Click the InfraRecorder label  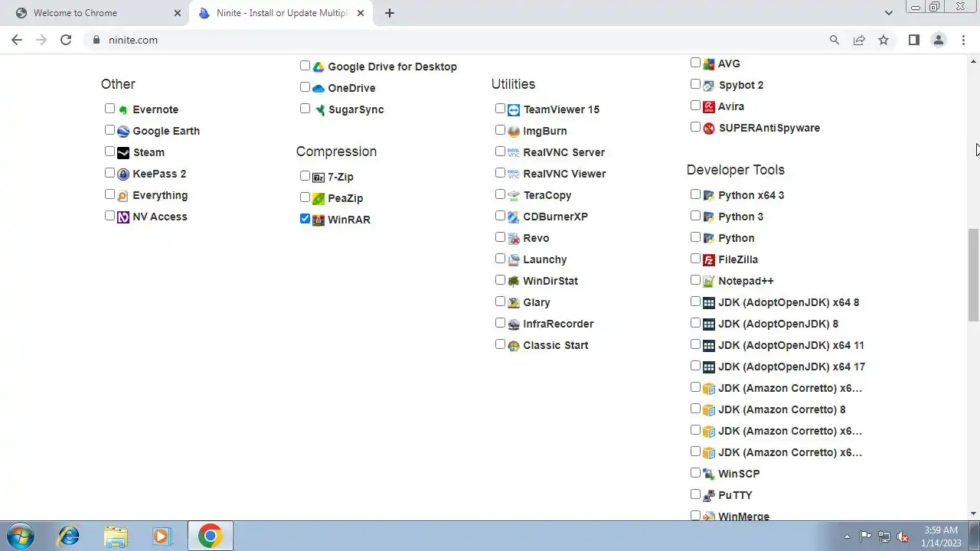click(x=558, y=324)
